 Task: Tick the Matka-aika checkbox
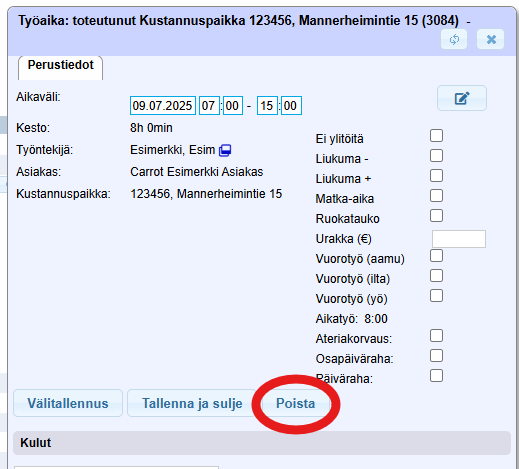[436, 196]
